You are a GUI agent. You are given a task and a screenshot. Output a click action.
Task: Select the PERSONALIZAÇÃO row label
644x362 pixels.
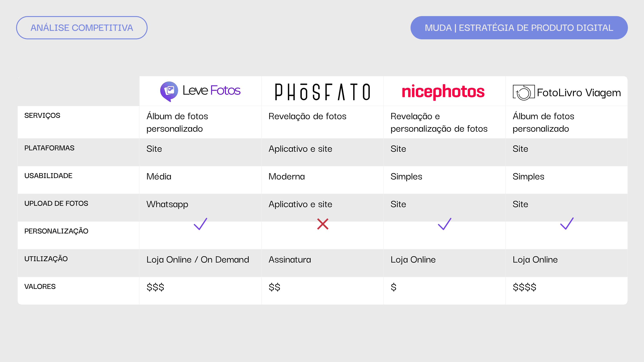click(x=56, y=231)
